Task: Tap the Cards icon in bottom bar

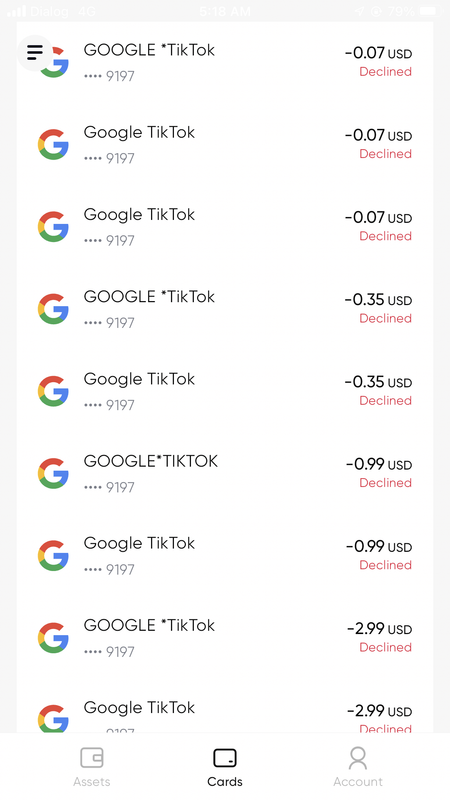Action: 224,758
